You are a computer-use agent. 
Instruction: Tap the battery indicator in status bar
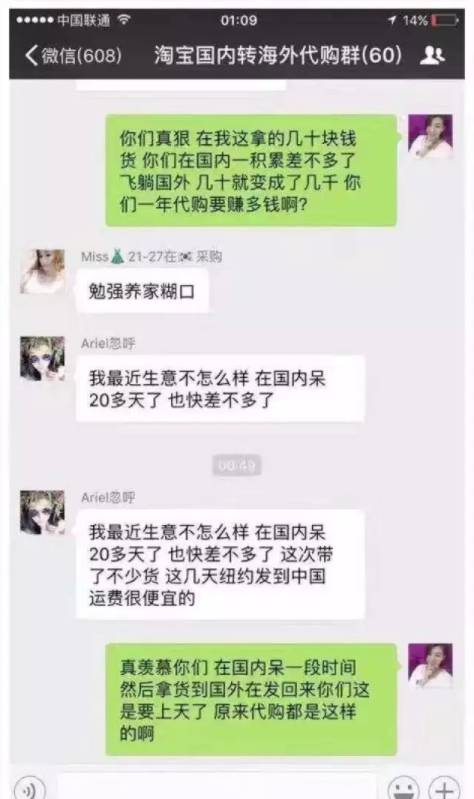[x=445, y=20]
